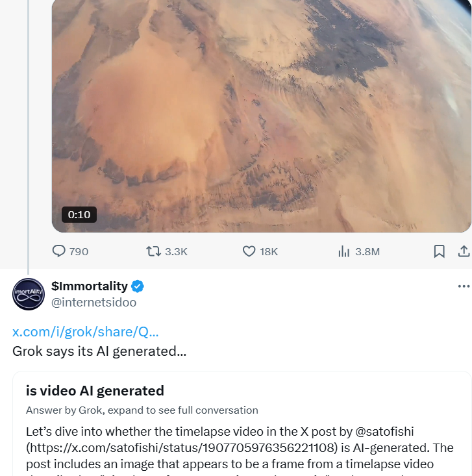This screenshot has width=472, height=476.
Task: Click the 0:10 video duration badge
Action: [79, 215]
